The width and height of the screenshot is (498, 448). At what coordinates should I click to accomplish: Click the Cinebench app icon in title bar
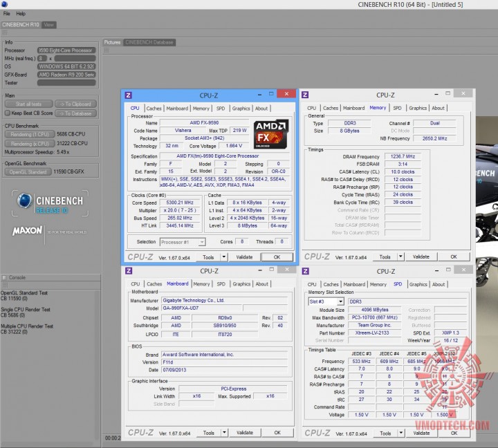(x=4, y=4)
